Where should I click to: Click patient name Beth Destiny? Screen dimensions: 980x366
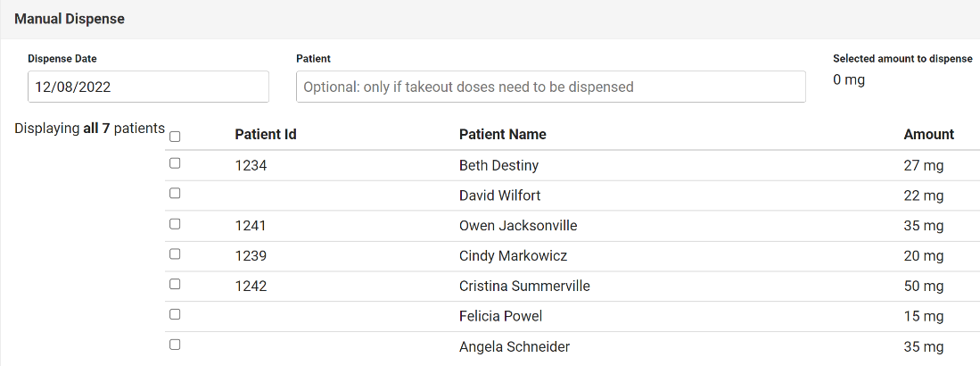[498, 166]
